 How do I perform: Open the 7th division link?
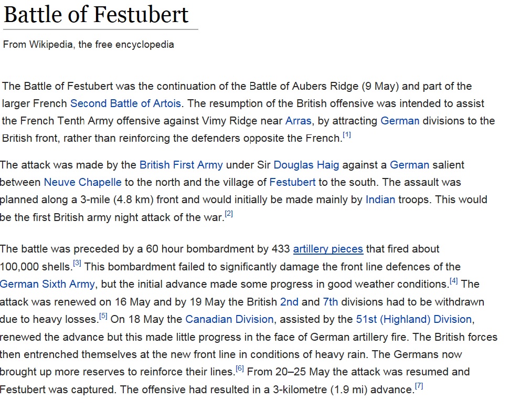pos(331,302)
